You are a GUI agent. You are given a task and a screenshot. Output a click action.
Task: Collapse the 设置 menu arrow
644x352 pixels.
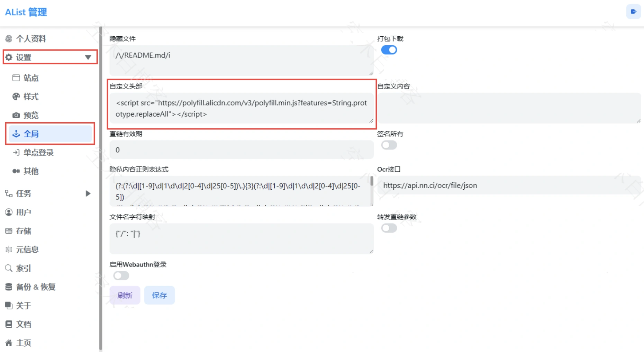pyautogui.click(x=88, y=57)
